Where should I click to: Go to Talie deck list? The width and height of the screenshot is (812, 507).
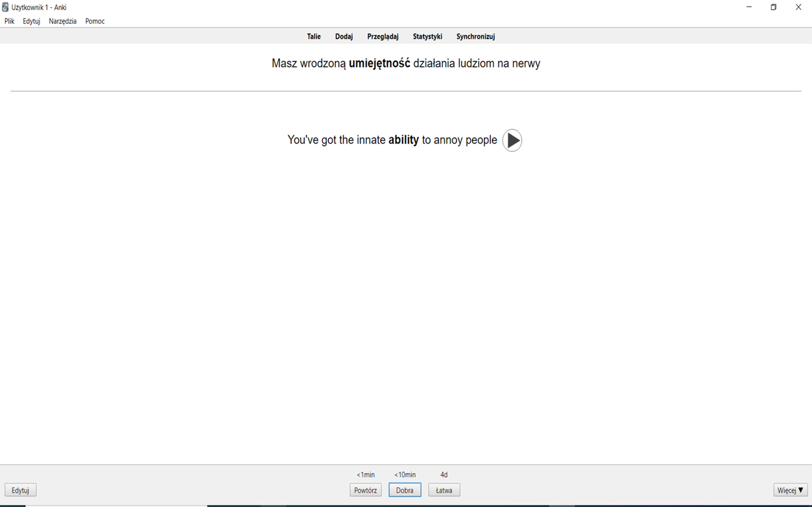314,36
